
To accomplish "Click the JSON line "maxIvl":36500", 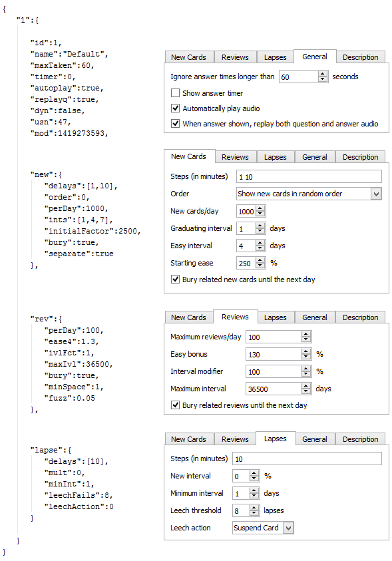I will [x=79, y=364].
